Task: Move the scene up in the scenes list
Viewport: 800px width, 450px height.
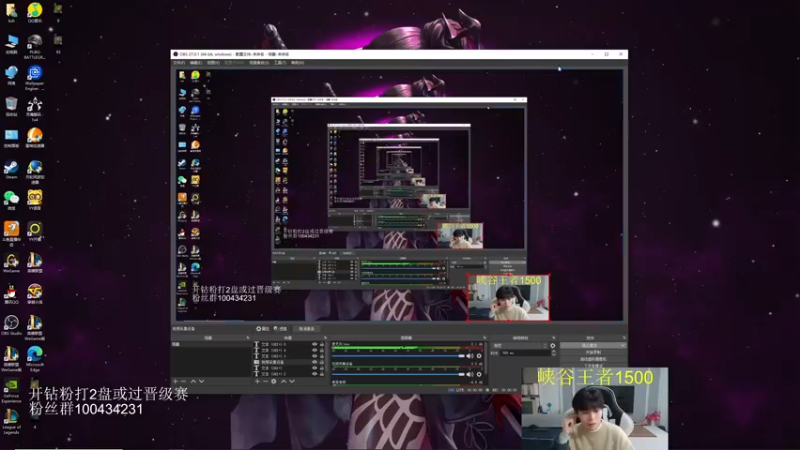Action: [x=193, y=381]
